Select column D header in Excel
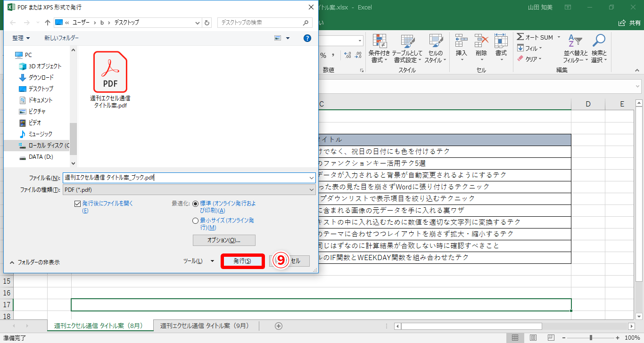The height and width of the screenshot is (343, 644). point(588,104)
